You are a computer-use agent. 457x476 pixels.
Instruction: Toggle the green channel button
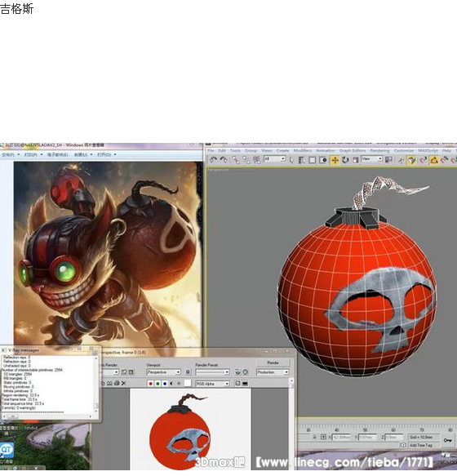pos(158,384)
